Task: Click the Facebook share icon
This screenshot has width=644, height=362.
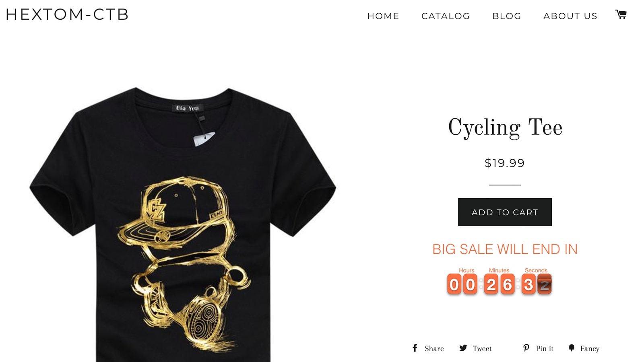Action: 415,348
